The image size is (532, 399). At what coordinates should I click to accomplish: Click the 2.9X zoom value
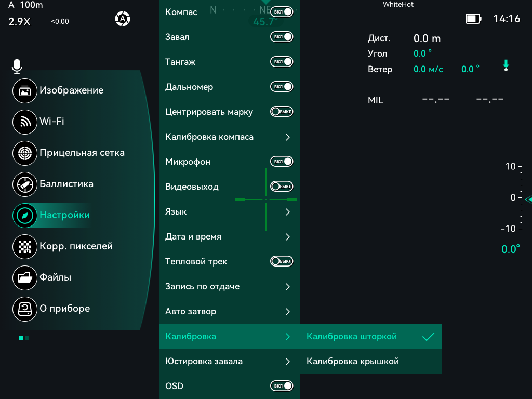pyautogui.click(x=19, y=22)
